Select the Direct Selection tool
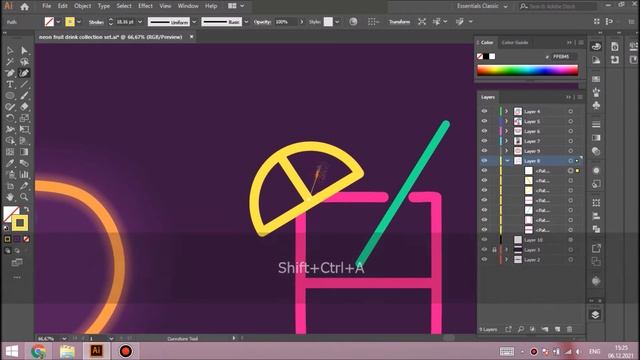640x360 pixels. [24, 51]
